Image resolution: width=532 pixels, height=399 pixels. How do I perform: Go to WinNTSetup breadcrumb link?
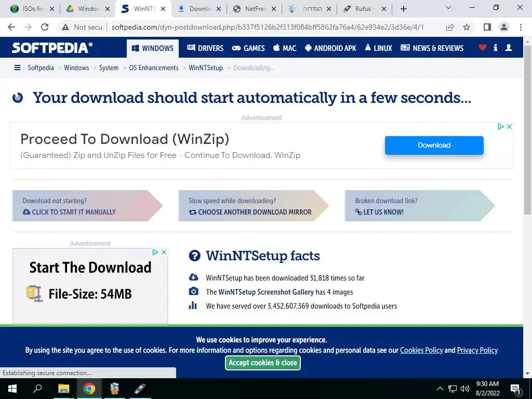[206, 68]
